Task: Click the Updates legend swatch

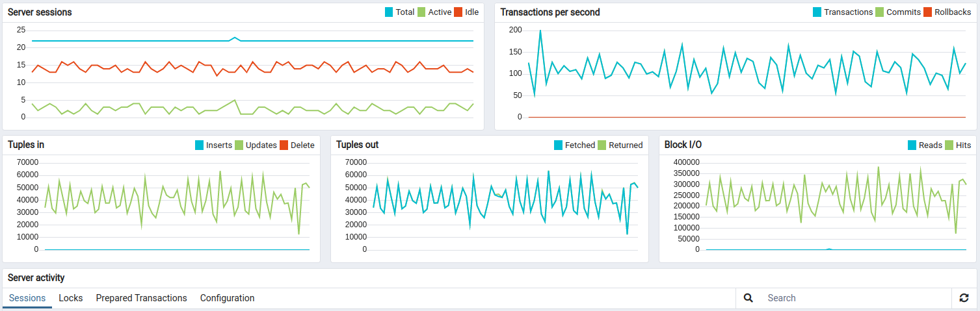Action: click(239, 145)
